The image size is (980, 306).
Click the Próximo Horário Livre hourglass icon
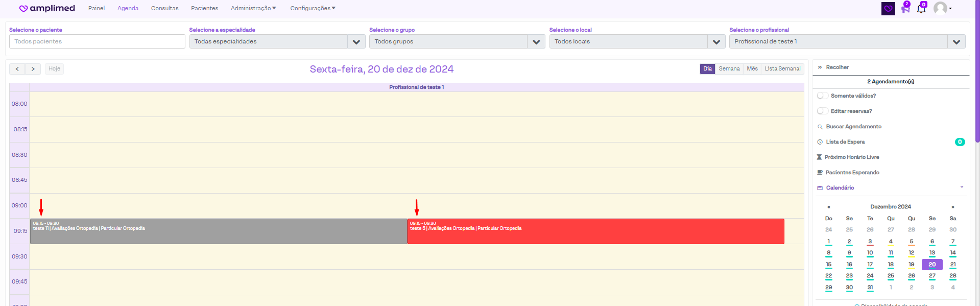coord(820,157)
